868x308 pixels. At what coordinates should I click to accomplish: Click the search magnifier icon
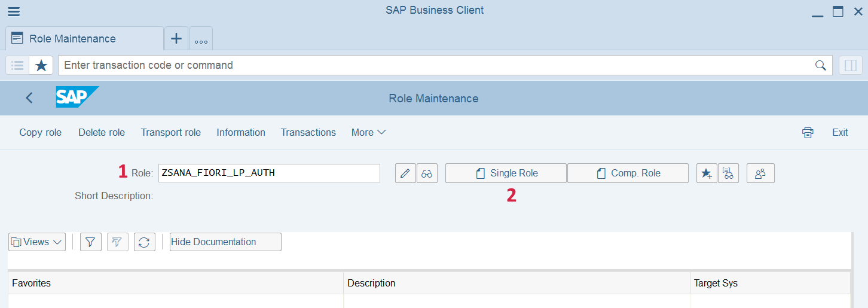point(821,65)
